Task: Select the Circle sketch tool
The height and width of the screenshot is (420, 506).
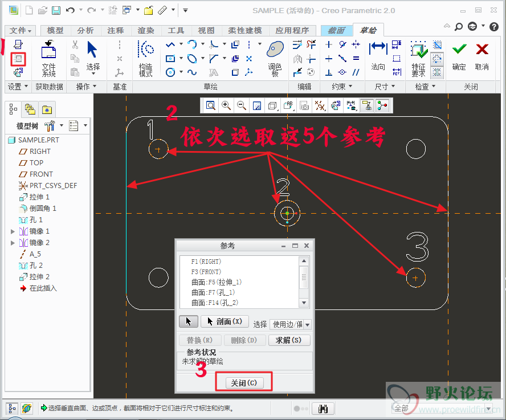Action: point(170,72)
